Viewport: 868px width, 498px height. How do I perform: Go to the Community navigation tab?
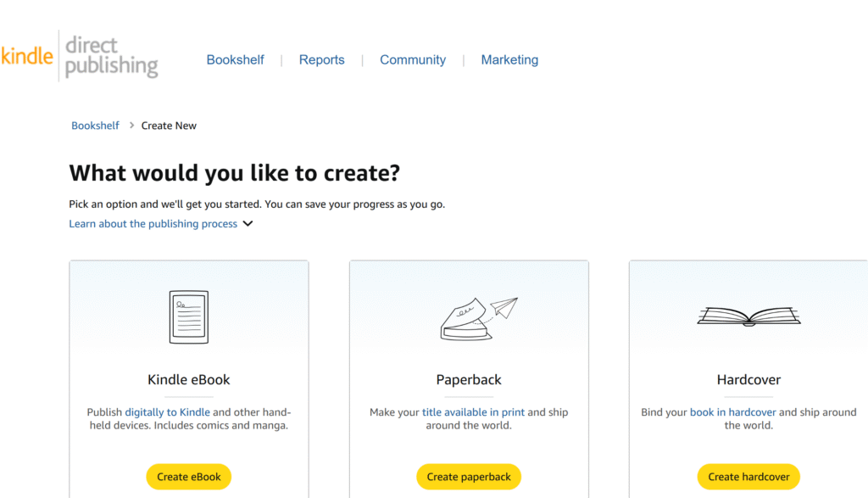coord(413,60)
